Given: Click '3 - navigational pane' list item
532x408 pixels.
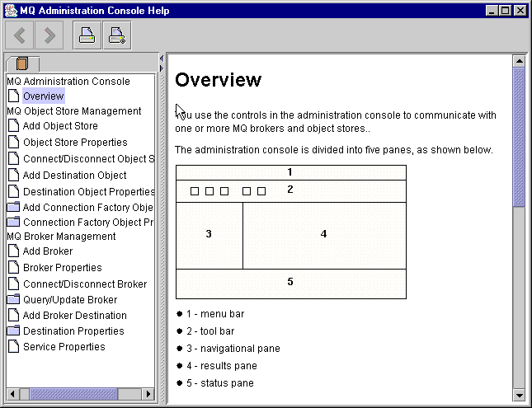Looking at the screenshot, I should point(233,349).
